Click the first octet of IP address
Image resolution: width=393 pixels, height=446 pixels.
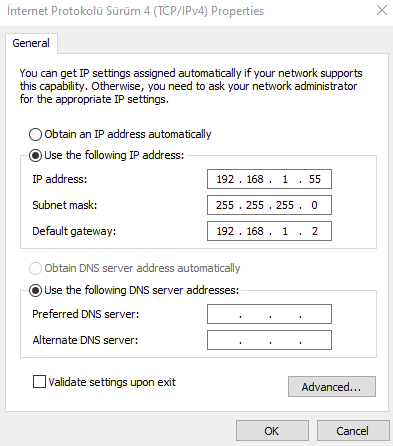[x=225, y=179]
